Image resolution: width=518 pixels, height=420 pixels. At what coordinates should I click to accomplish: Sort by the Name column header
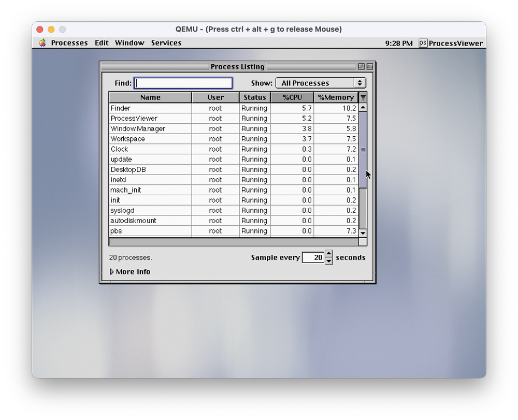tap(150, 97)
